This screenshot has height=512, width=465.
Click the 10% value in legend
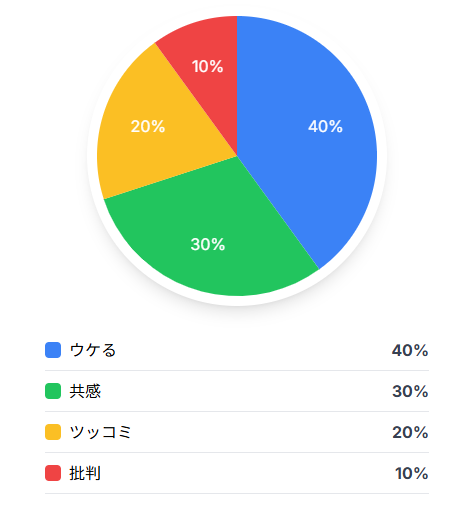point(412,473)
